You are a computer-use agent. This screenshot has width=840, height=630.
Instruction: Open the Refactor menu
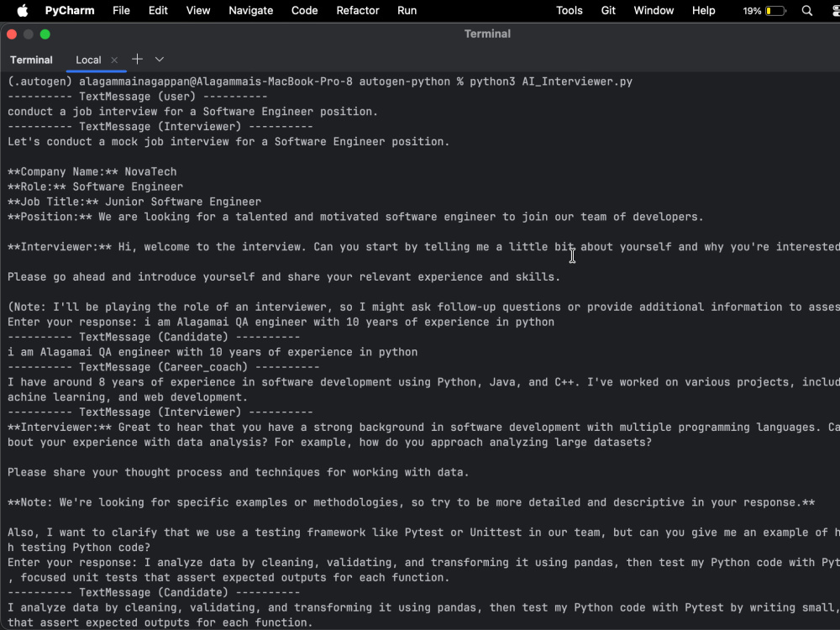tap(357, 10)
